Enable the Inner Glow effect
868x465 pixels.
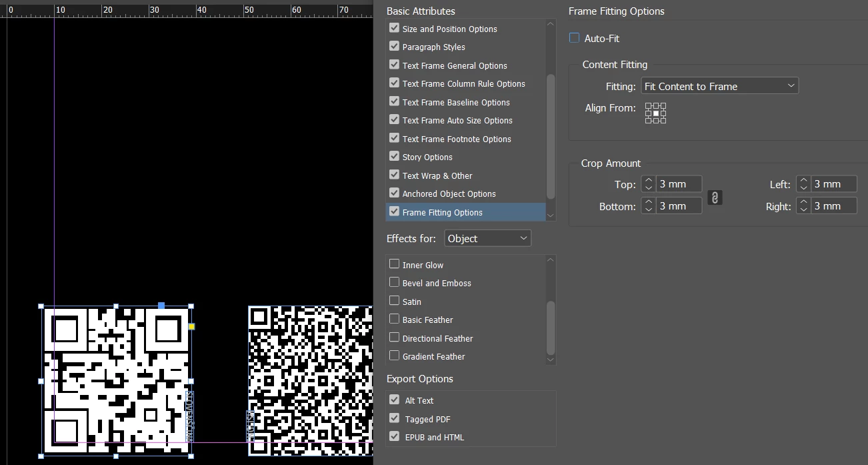click(x=395, y=264)
